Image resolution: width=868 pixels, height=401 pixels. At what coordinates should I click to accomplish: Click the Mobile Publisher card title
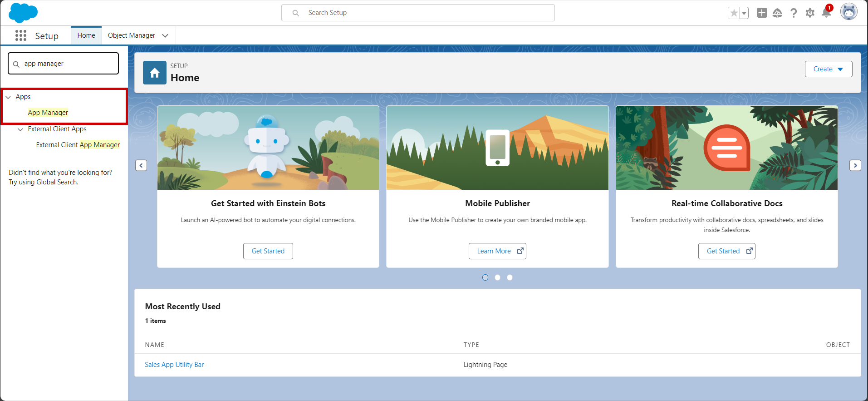tap(497, 203)
